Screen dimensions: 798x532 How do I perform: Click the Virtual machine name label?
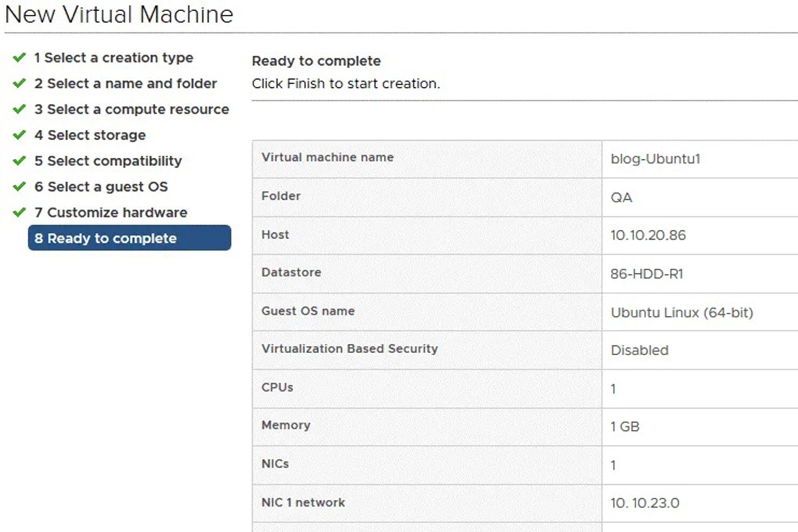tap(327, 157)
